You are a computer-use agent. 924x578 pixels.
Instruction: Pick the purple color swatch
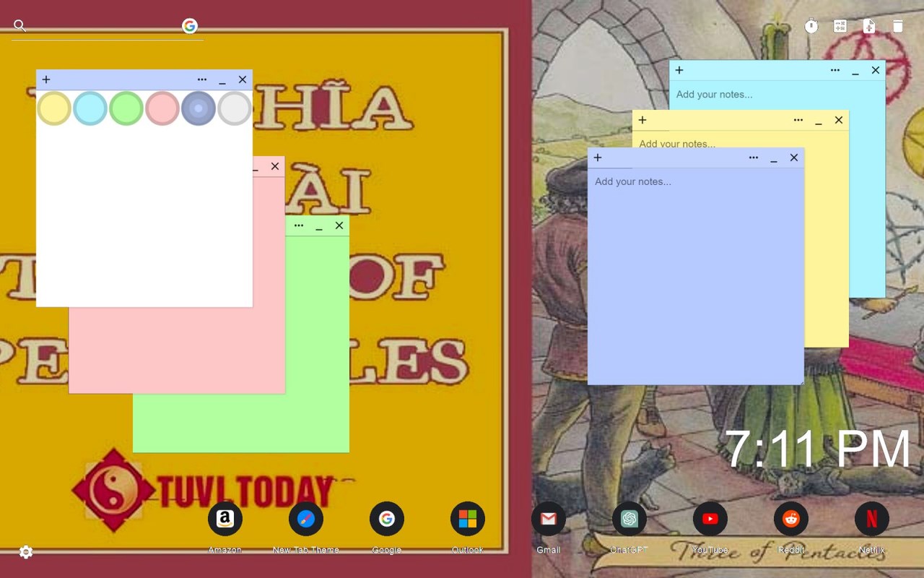(199, 108)
